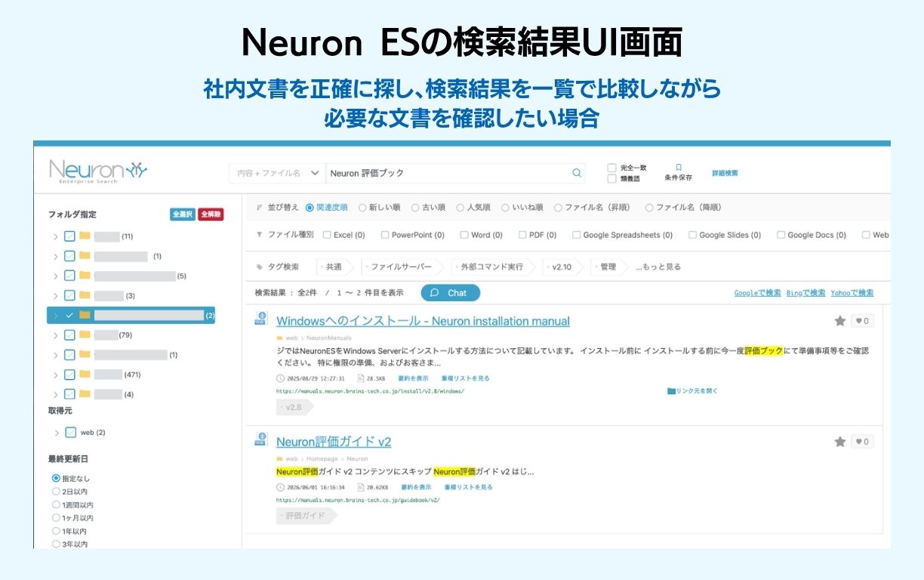Screen dimensions: 924x580
Task: Check the PDF (0) filter
Action: point(522,235)
